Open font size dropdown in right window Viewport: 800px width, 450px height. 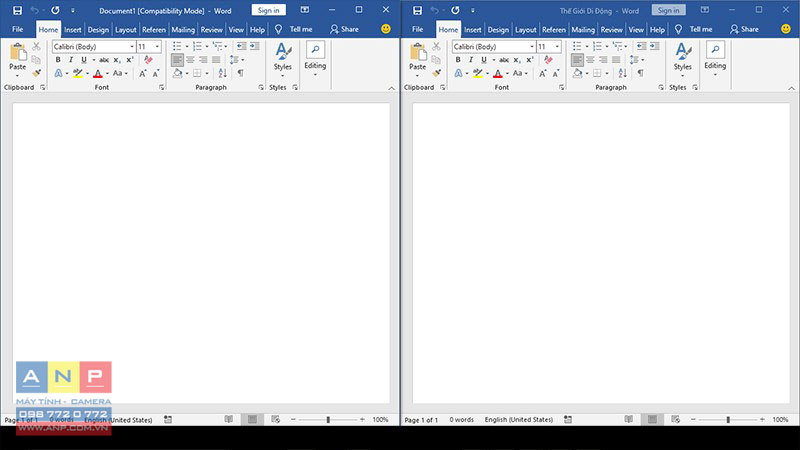[557, 46]
